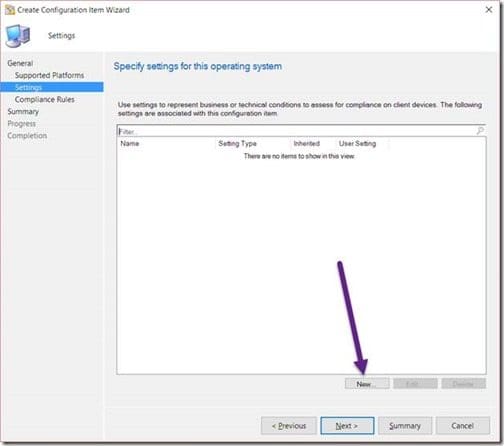504x446 pixels.
Task: Proceed using the Next > button
Action: click(x=347, y=426)
